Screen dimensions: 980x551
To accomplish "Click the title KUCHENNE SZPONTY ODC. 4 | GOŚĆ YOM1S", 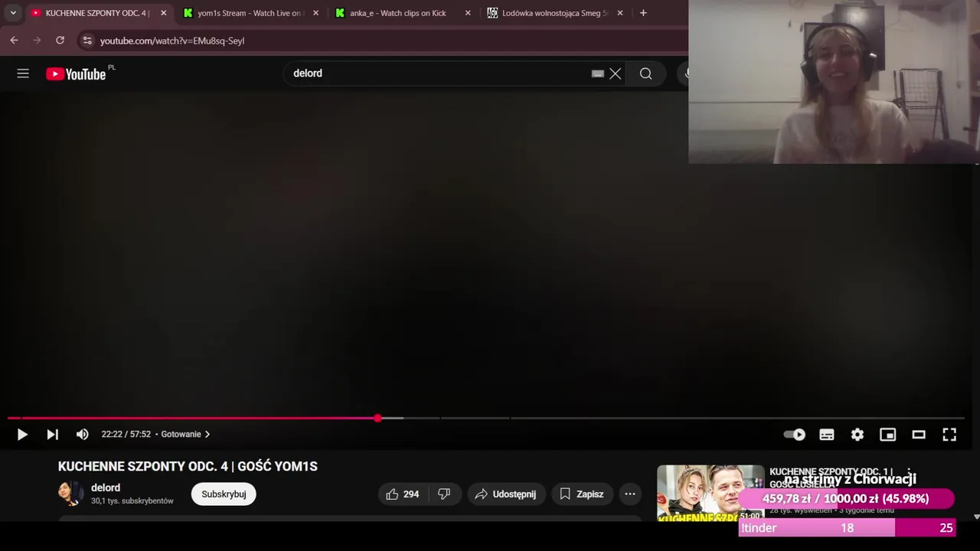I will [188, 466].
